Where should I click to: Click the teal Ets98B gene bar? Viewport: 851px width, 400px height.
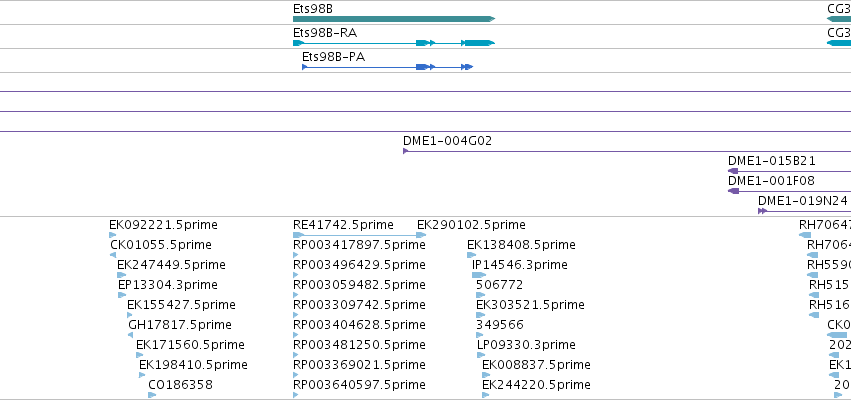pos(393,19)
